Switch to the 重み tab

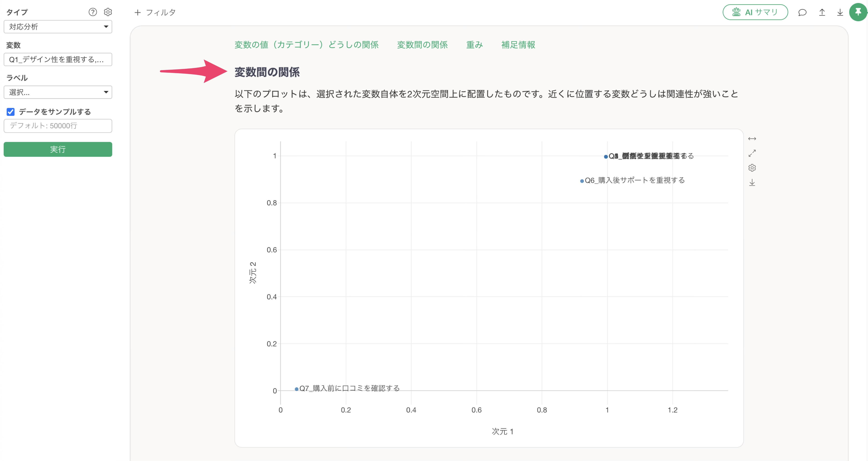[x=474, y=45]
